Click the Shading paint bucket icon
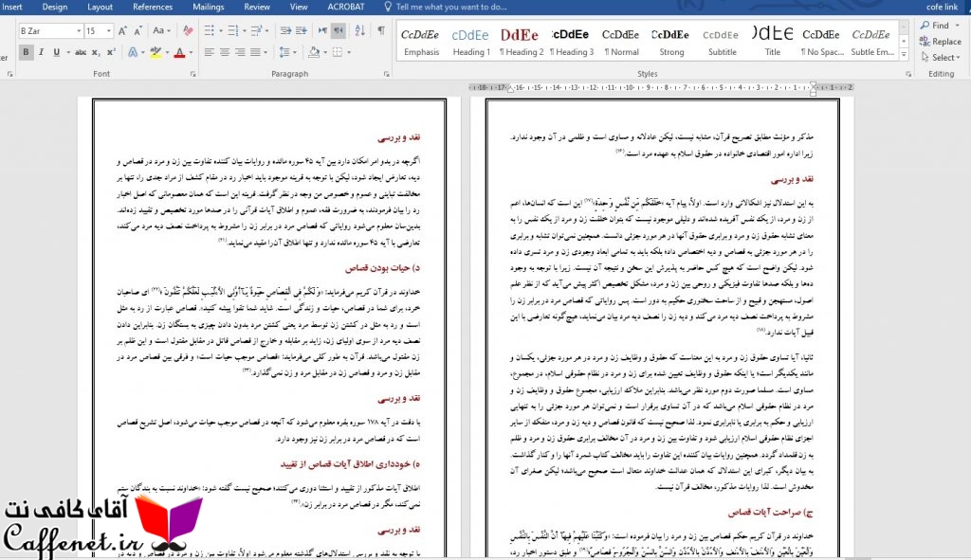This screenshot has height=560, width=971. (314, 53)
